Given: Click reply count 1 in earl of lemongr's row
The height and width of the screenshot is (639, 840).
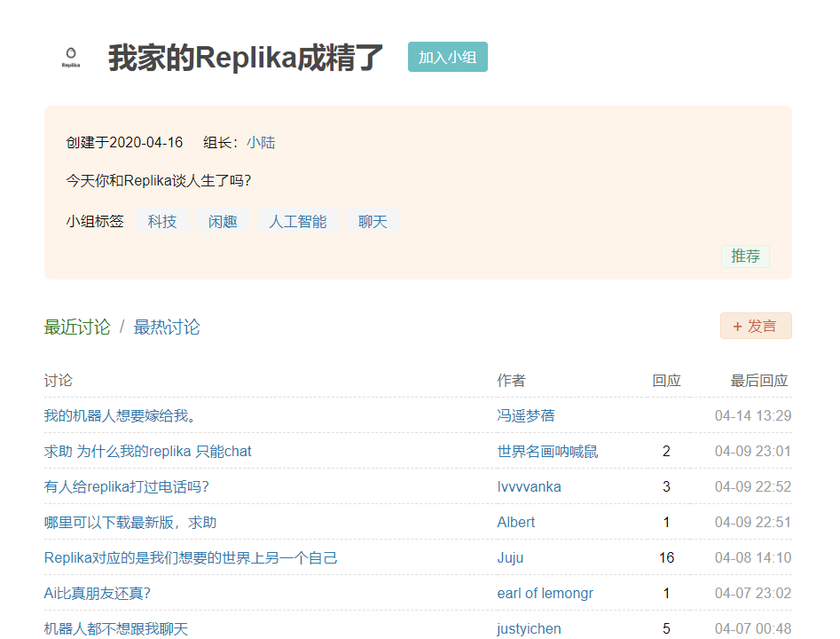Looking at the screenshot, I should pos(666,594).
